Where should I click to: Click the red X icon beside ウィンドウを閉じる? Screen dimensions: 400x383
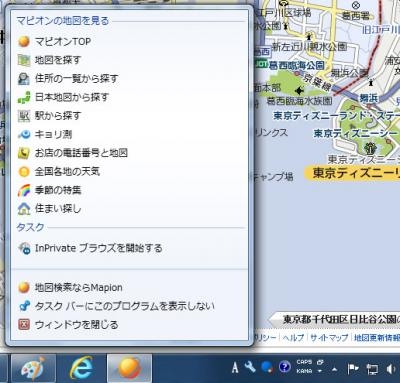tap(24, 325)
